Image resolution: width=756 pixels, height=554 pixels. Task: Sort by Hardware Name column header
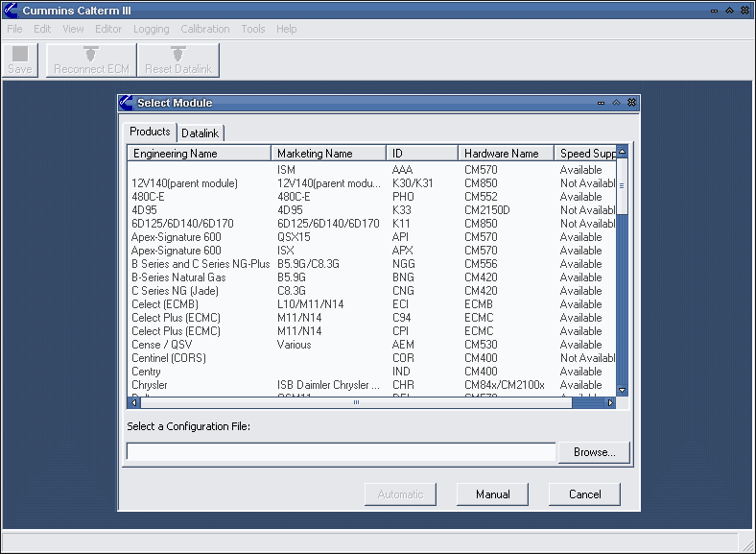pyautogui.click(x=506, y=153)
